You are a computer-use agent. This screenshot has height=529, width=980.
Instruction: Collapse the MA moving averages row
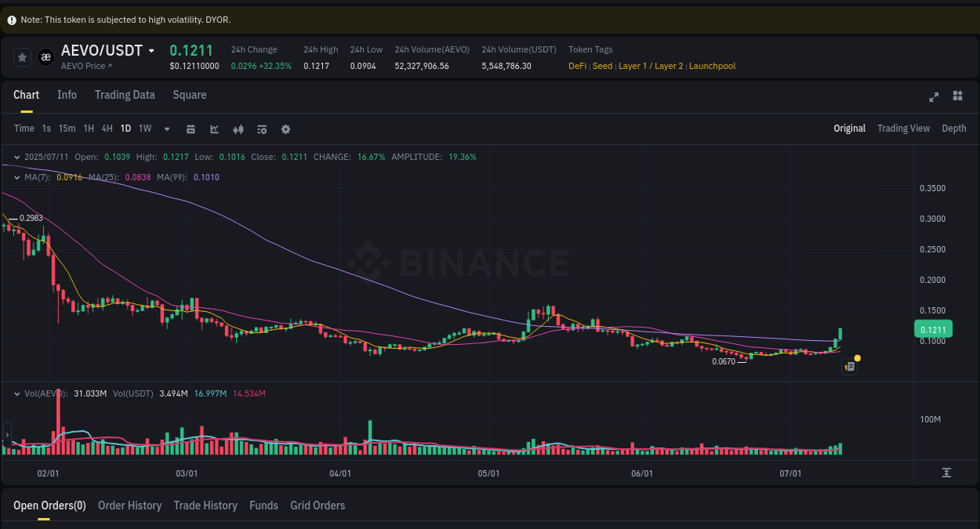17,177
